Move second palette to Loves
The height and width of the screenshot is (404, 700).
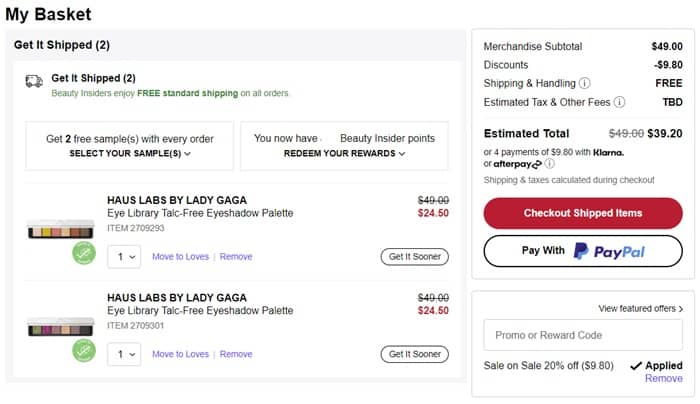[180, 354]
